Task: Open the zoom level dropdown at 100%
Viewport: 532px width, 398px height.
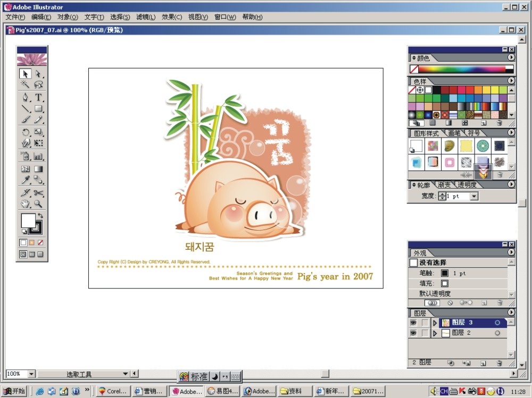Action: [x=31, y=374]
